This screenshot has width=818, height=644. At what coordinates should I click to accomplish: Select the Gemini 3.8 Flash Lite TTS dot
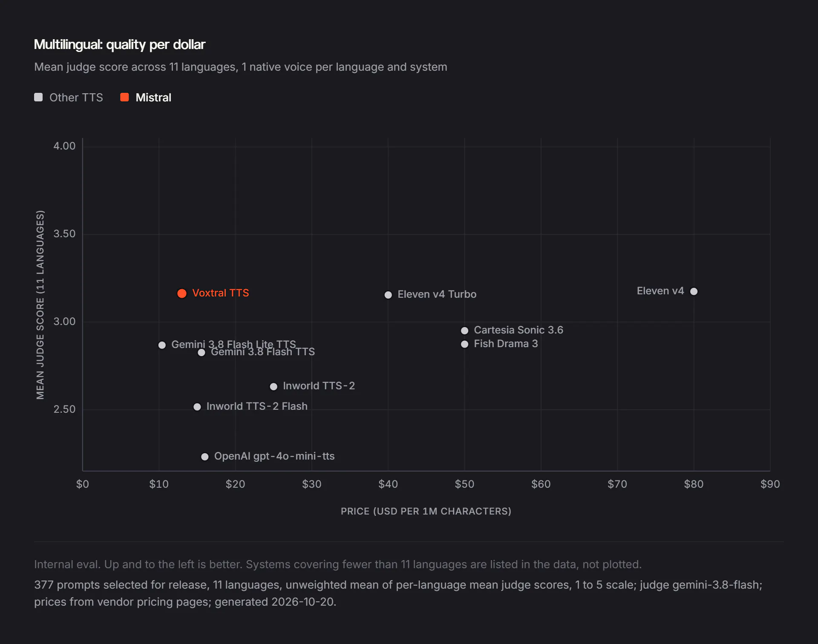pos(162,345)
